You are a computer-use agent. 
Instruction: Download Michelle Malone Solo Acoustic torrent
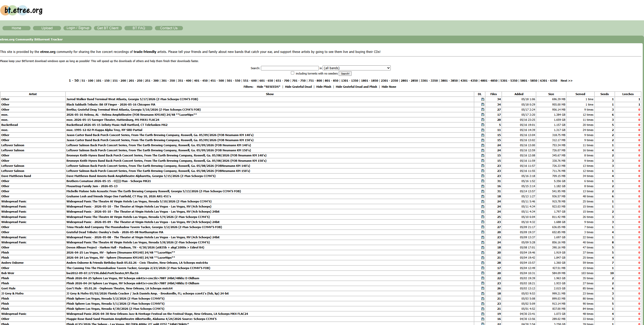pos(483,191)
